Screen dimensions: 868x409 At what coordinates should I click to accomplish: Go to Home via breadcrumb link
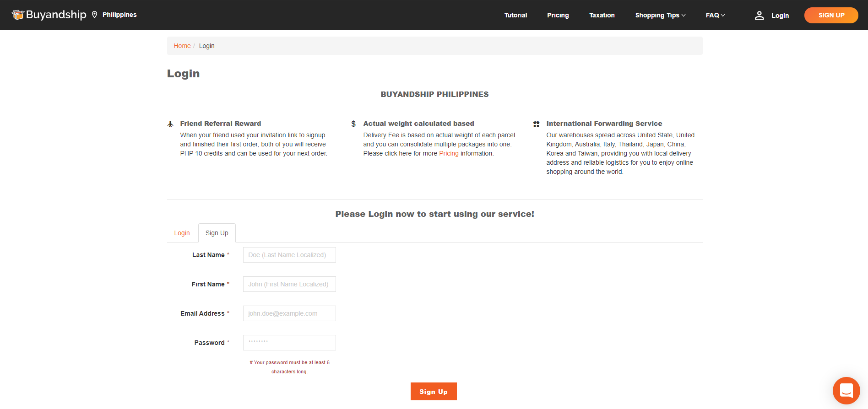coord(182,46)
